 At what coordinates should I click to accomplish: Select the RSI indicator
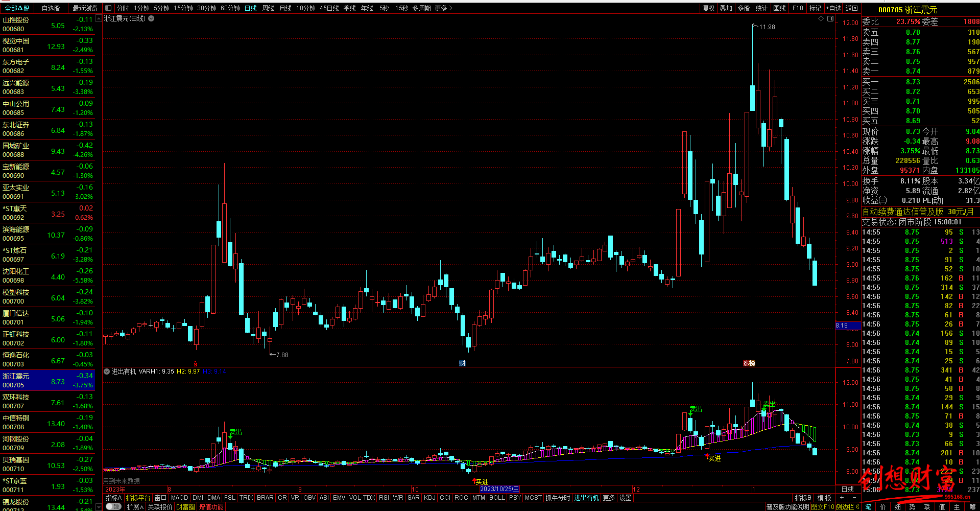click(x=384, y=497)
